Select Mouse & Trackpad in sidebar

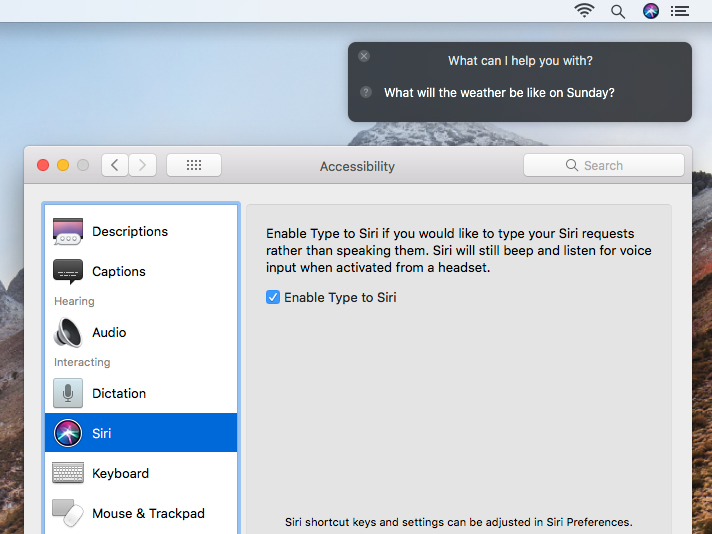point(141,513)
